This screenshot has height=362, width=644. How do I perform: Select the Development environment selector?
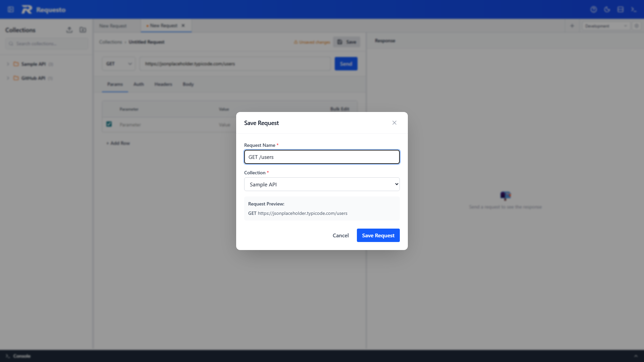click(605, 26)
